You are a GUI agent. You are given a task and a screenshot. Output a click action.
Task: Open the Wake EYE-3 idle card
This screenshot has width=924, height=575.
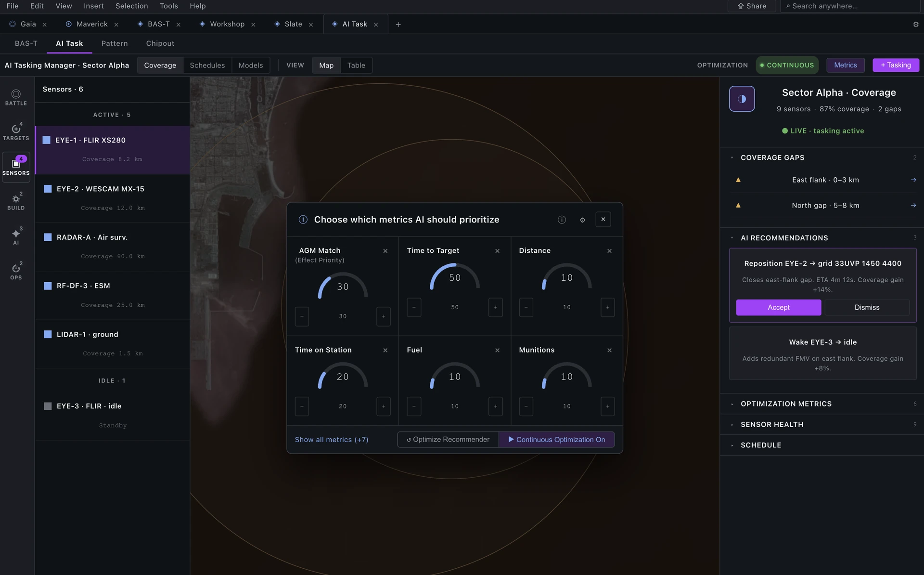tap(822, 354)
